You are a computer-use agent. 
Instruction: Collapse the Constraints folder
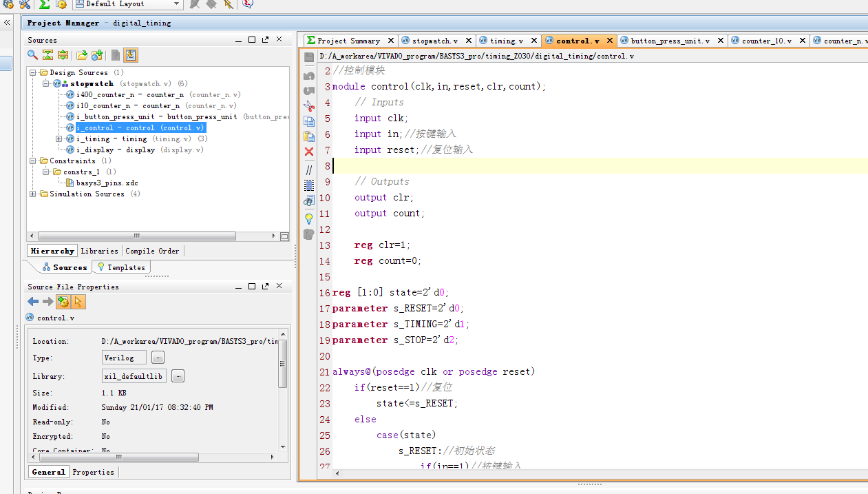33,161
